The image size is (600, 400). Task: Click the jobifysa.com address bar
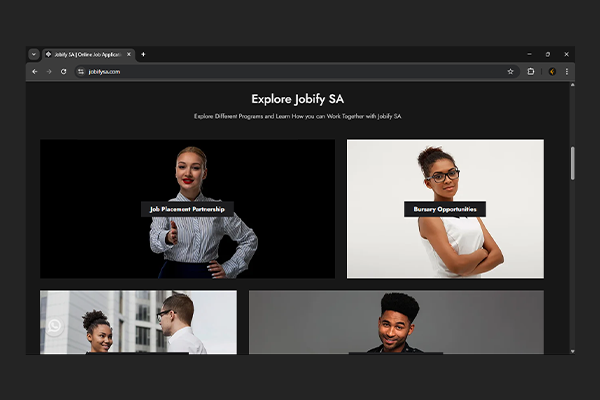(297, 72)
